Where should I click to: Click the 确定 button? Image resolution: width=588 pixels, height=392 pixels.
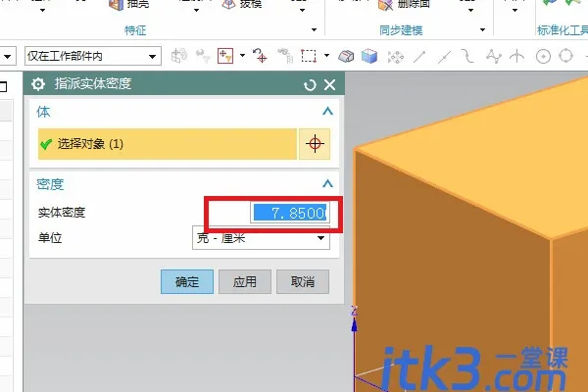tap(187, 281)
